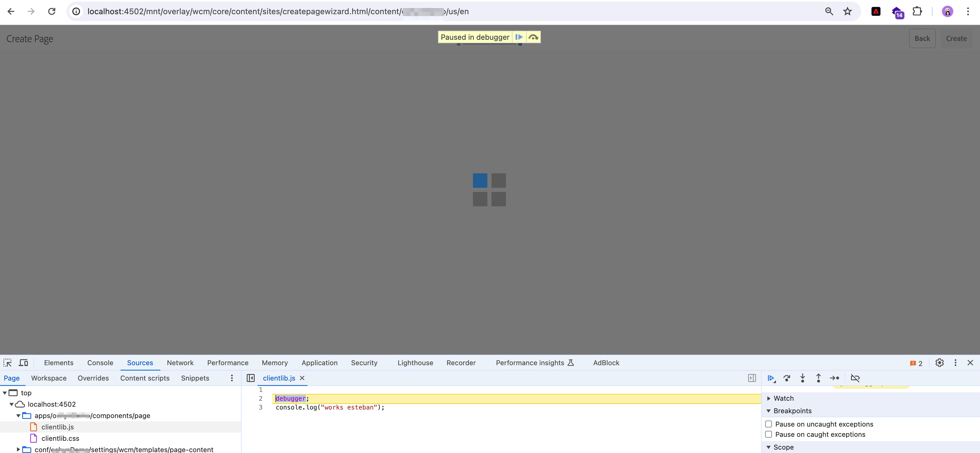The height and width of the screenshot is (453, 980).
Task: Switch to the Network tab
Action: pyautogui.click(x=180, y=363)
